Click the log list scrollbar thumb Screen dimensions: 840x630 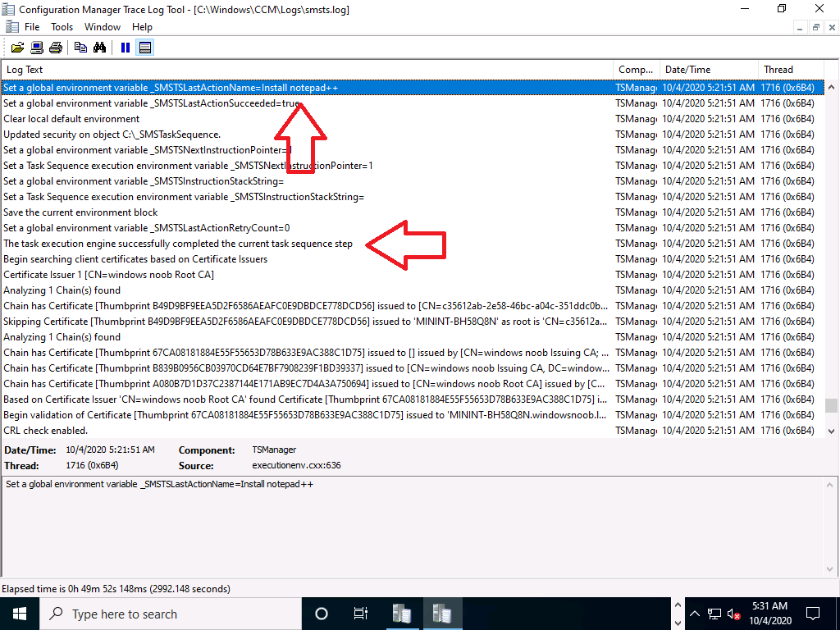[x=832, y=405]
